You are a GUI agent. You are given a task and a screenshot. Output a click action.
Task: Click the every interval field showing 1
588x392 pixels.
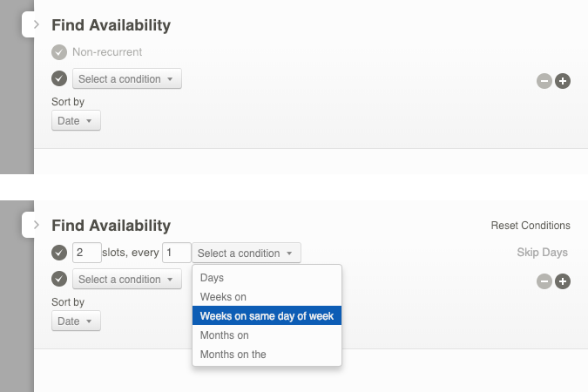tap(177, 253)
